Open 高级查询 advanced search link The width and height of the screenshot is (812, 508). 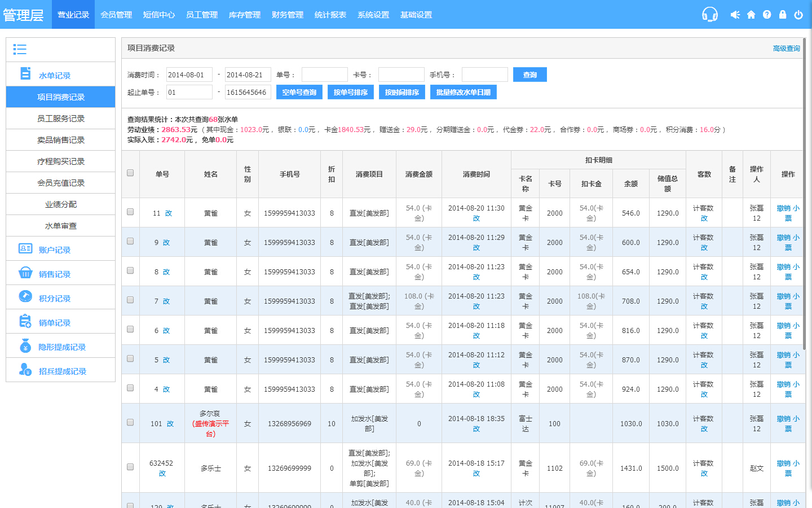click(x=786, y=49)
